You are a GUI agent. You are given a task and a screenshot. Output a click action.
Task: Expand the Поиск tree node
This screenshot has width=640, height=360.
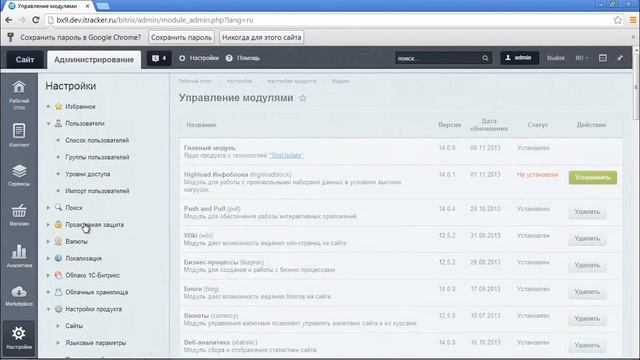click(x=48, y=208)
